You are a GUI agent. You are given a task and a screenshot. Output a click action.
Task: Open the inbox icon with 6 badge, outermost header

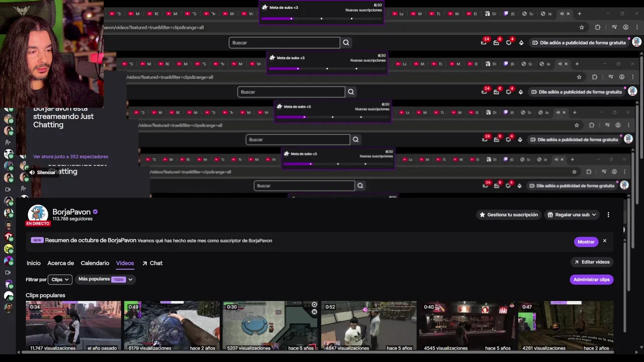pyautogui.click(x=497, y=42)
